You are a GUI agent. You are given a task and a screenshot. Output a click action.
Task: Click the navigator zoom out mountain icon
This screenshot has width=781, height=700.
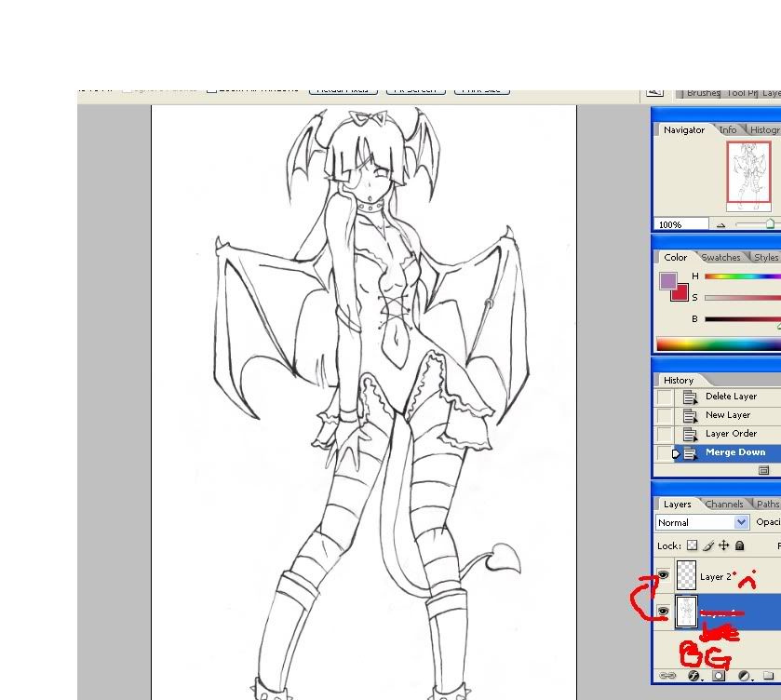(720, 225)
